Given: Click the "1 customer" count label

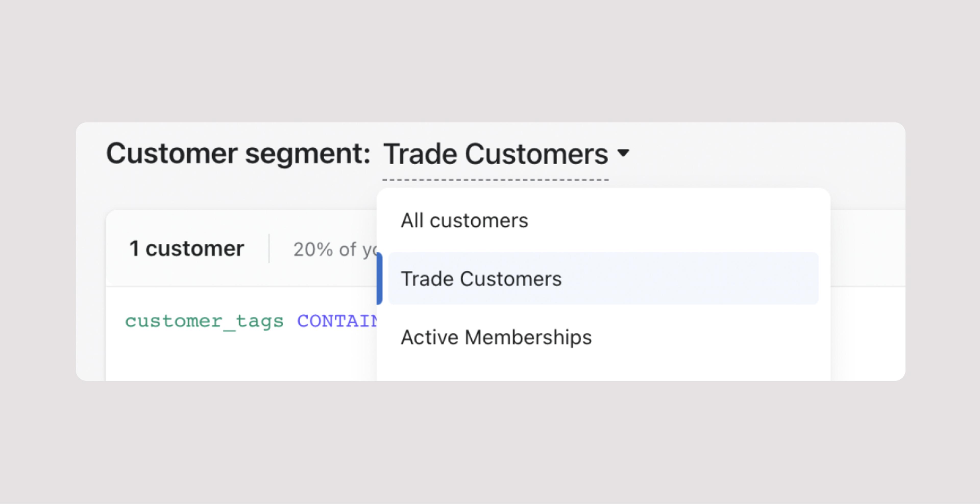Looking at the screenshot, I should click(x=186, y=249).
